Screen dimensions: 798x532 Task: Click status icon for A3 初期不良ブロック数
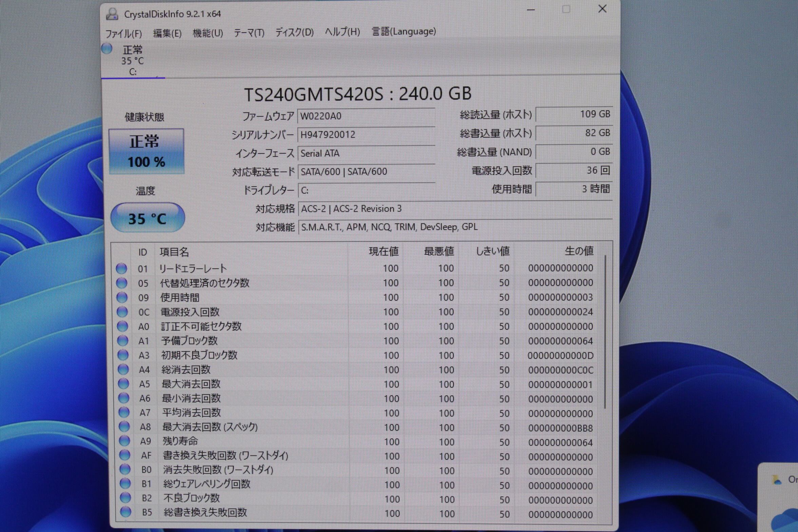[x=123, y=355]
